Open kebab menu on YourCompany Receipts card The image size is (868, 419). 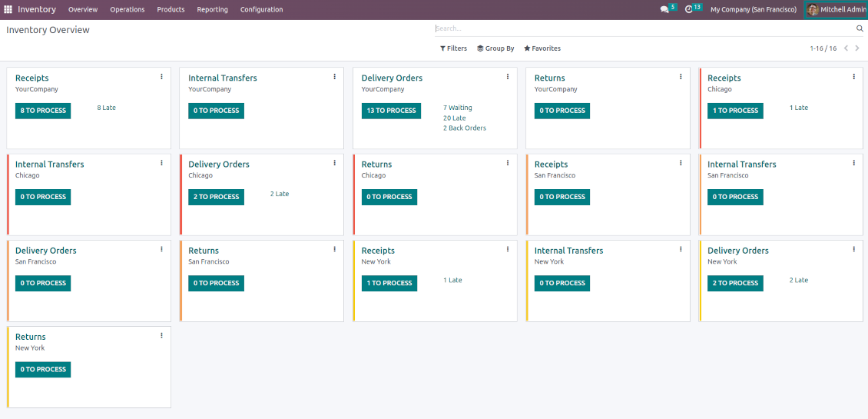tap(161, 77)
